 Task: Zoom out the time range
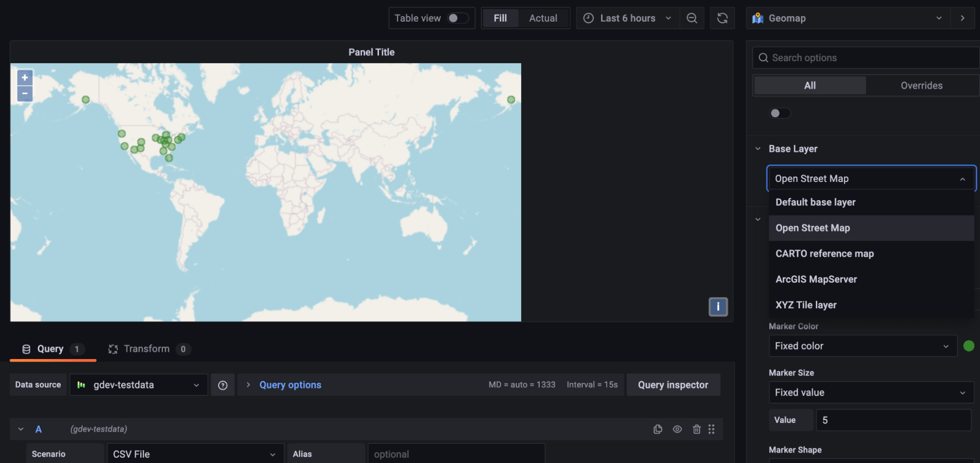click(692, 18)
